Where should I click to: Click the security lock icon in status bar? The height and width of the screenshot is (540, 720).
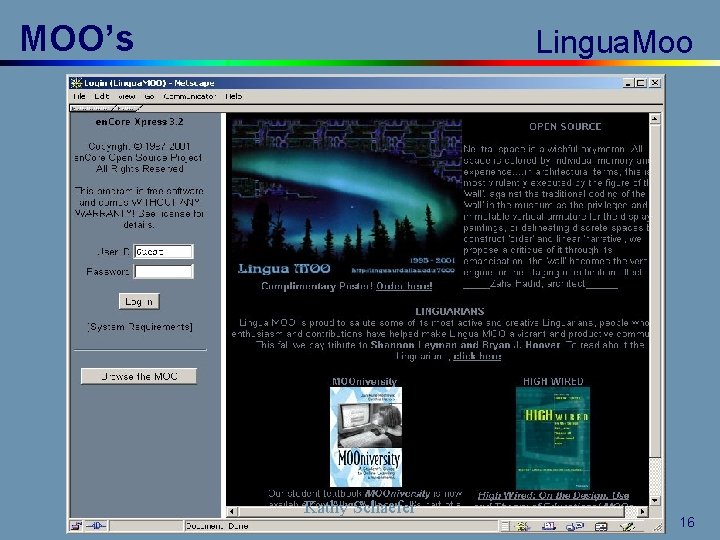pyautogui.click(x=76, y=526)
